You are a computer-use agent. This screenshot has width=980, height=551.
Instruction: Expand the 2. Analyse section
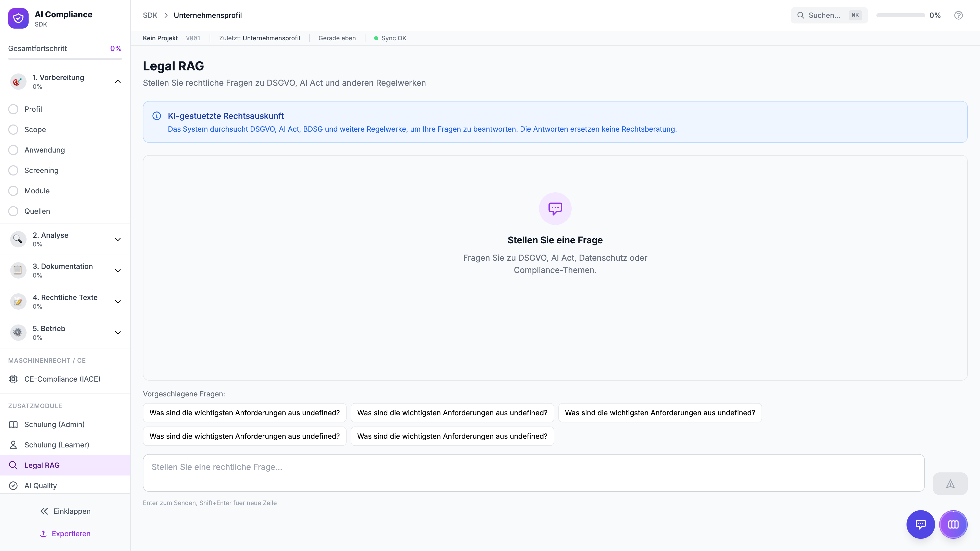118,239
